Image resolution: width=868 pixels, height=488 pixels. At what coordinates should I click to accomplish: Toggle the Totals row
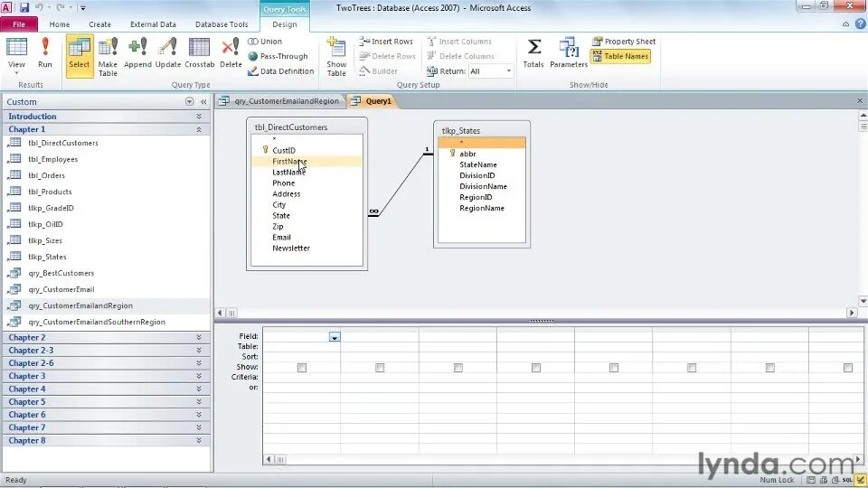[x=533, y=53]
